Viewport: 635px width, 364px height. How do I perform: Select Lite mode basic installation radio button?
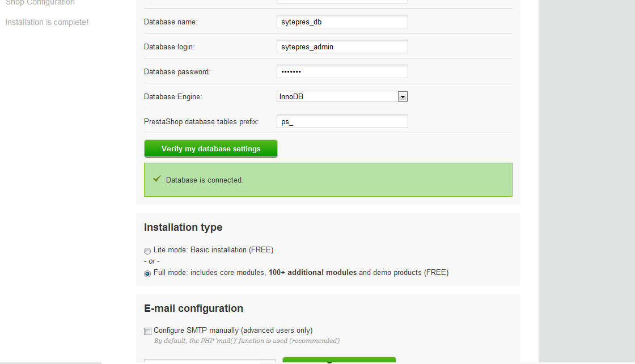pyautogui.click(x=147, y=251)
